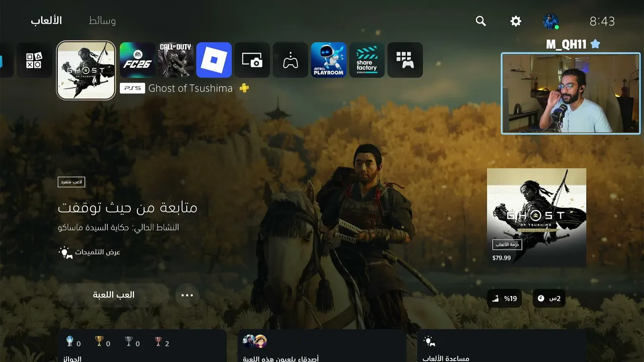This screenshot has height=362, width=644.
Task: Click the gold trophy icon
Action: point(99,342)
